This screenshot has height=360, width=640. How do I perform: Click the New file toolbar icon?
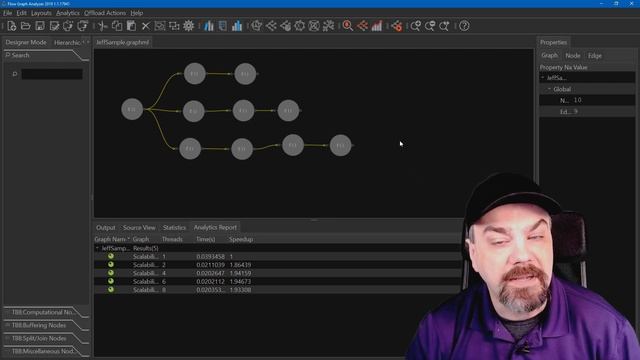click(x=11, y=26)
